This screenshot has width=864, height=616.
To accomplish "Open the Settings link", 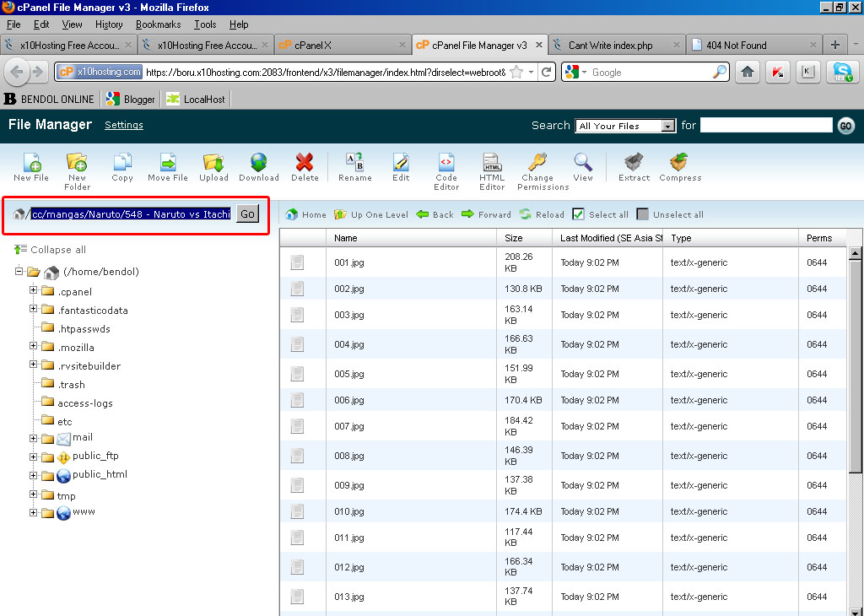I will (x=124, y=125).
